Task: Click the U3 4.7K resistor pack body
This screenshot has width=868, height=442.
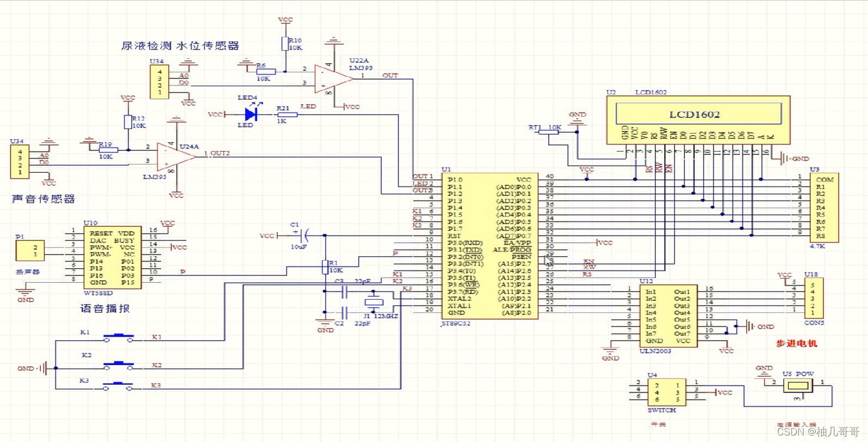Action: coord(824,208)
